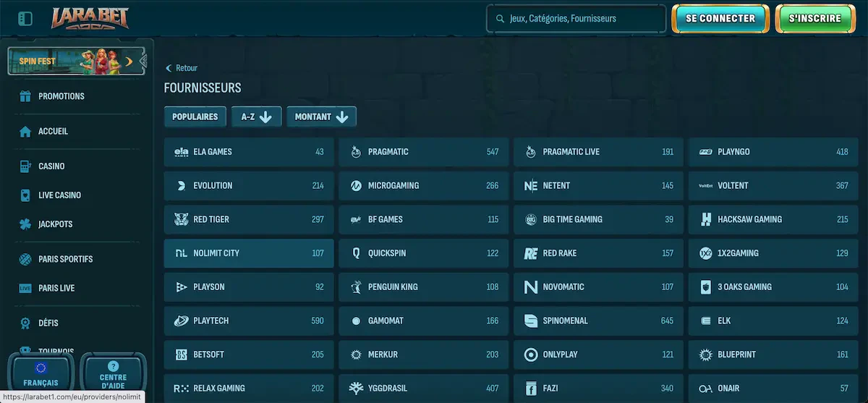Click the Jackpots clover icon
This screenshot has width=868, height=403.
click(25, 224)
